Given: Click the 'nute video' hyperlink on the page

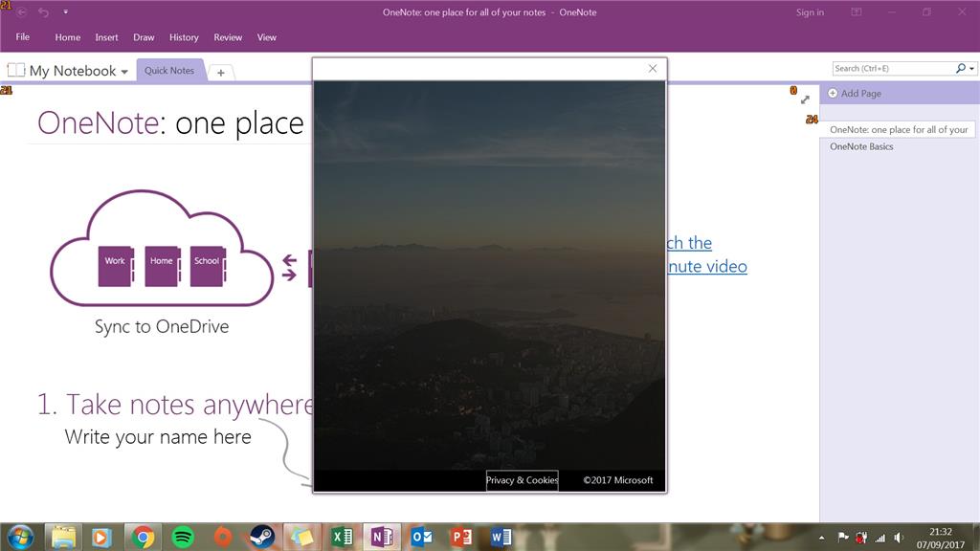Looking at the screenshot, I should [x=707, y=266].
